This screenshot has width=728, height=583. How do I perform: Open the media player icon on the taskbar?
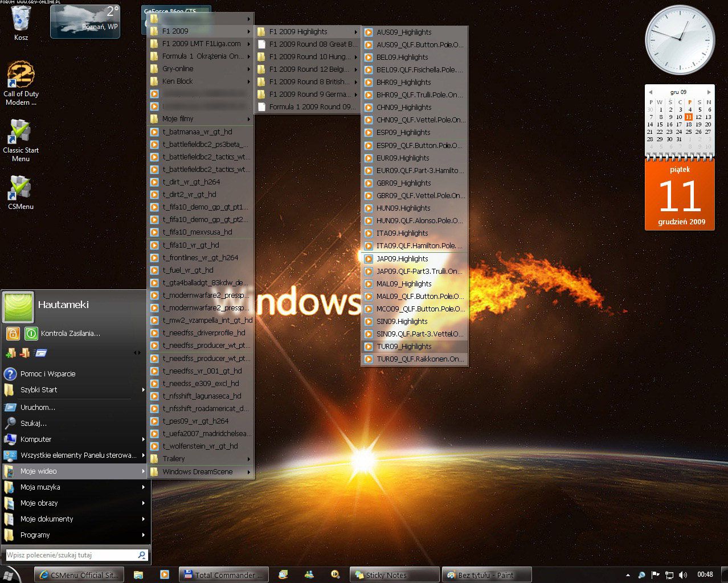pyautogui.click(x=165, y=575)
